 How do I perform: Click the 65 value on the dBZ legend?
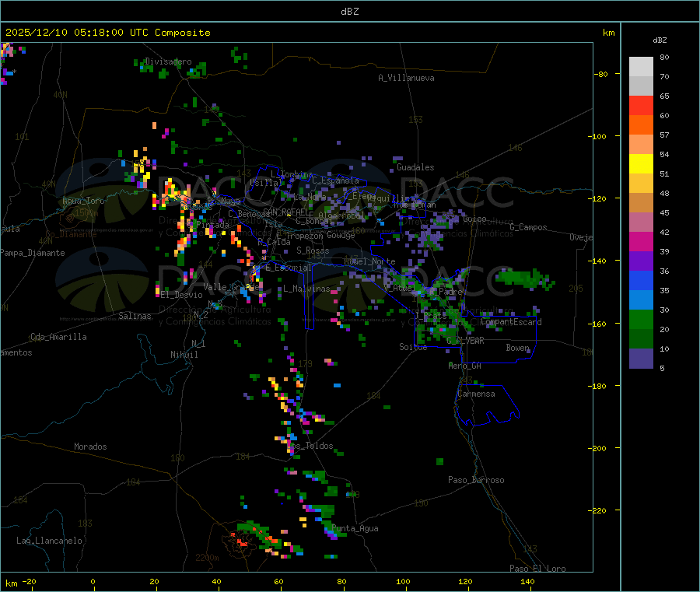(664, 96)
